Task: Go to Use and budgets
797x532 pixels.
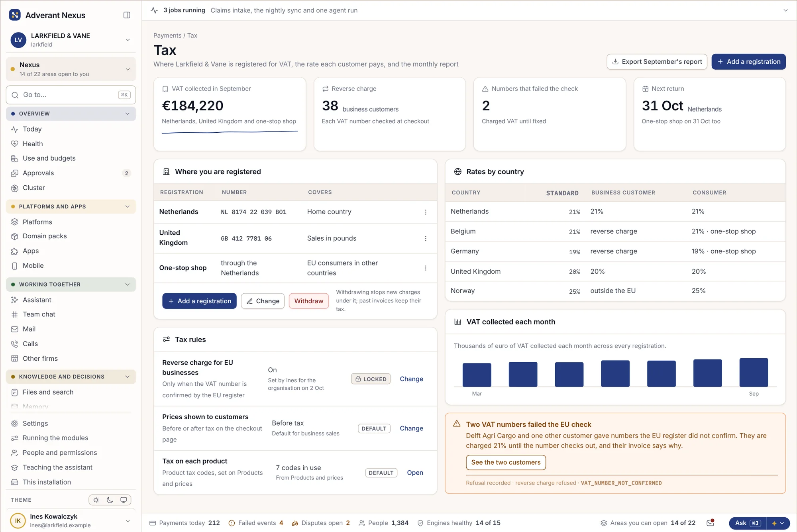Action: [71, 158]
